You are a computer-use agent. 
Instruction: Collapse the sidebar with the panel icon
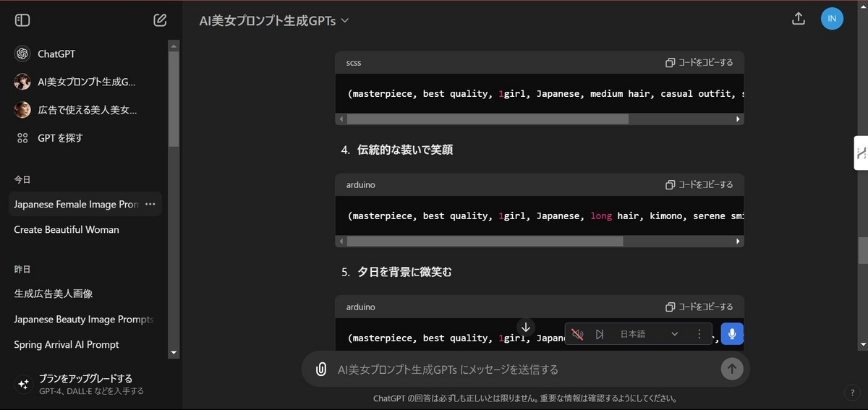22,20
